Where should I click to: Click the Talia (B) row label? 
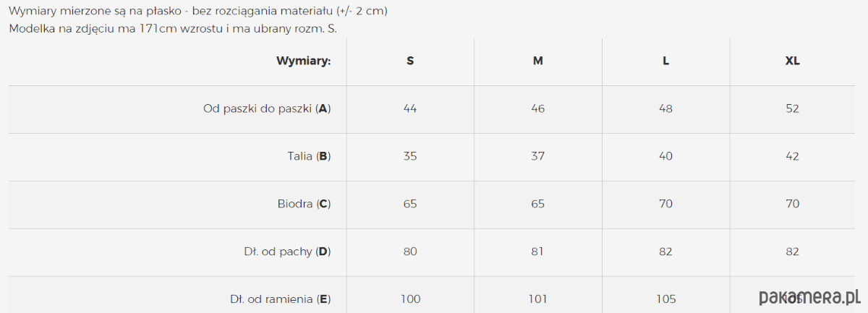point(309,156)
